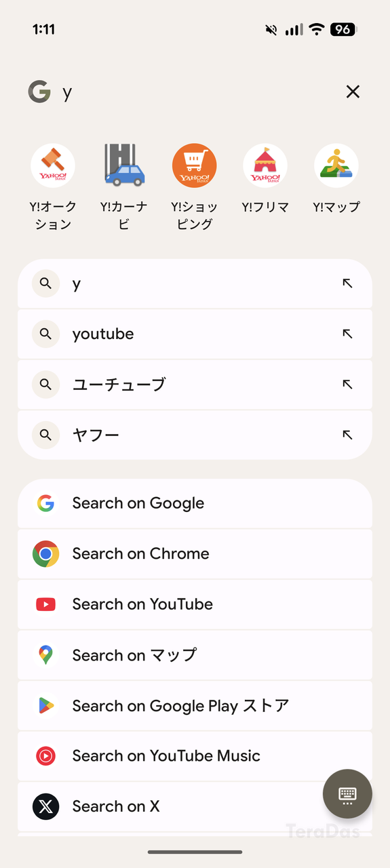Insert the ユーチューブ suggestion using its arrow icon
Image resolution: width=390 pixels, height=868 pixels.
(347, 384)
